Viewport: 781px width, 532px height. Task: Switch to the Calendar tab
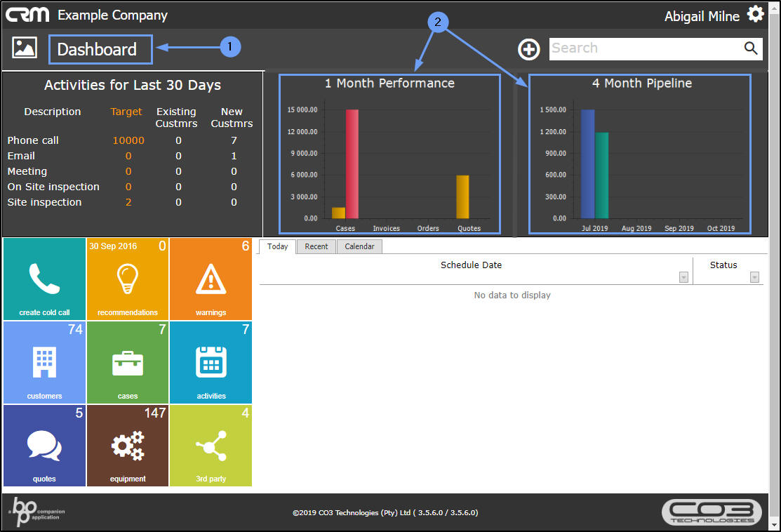coord(359,246)
